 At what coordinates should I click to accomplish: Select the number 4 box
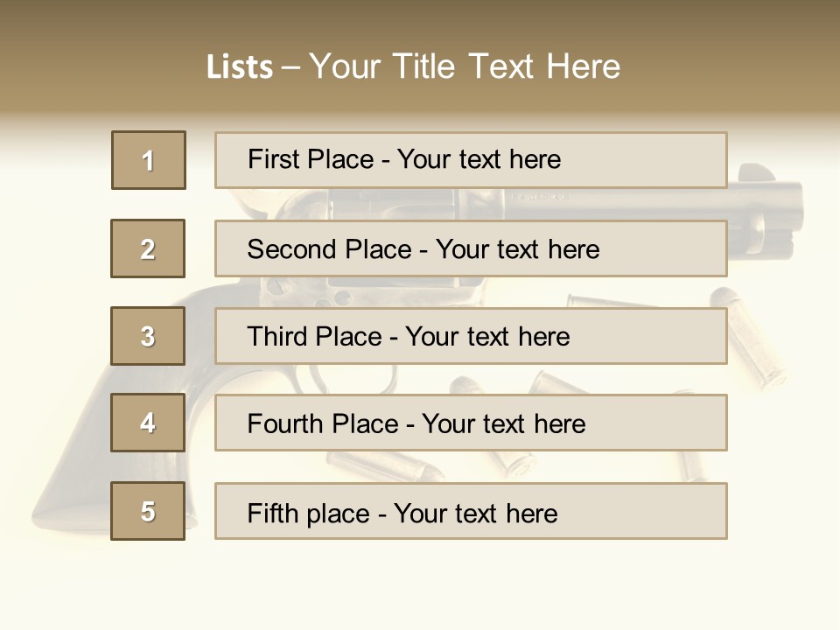click(148, 423)
